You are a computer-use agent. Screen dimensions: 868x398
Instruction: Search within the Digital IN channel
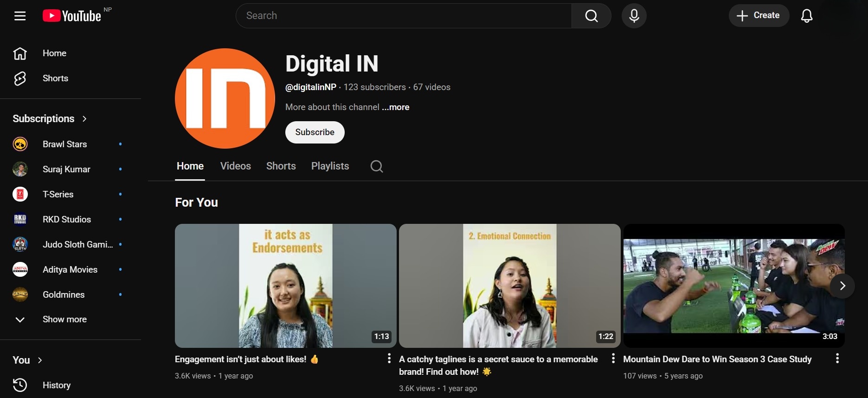(377, 166)
